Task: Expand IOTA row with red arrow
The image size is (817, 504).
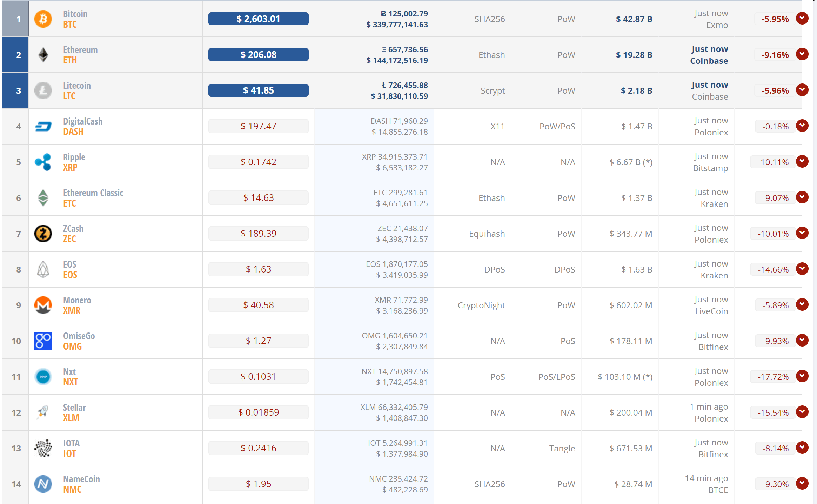Action: [802, 448]
